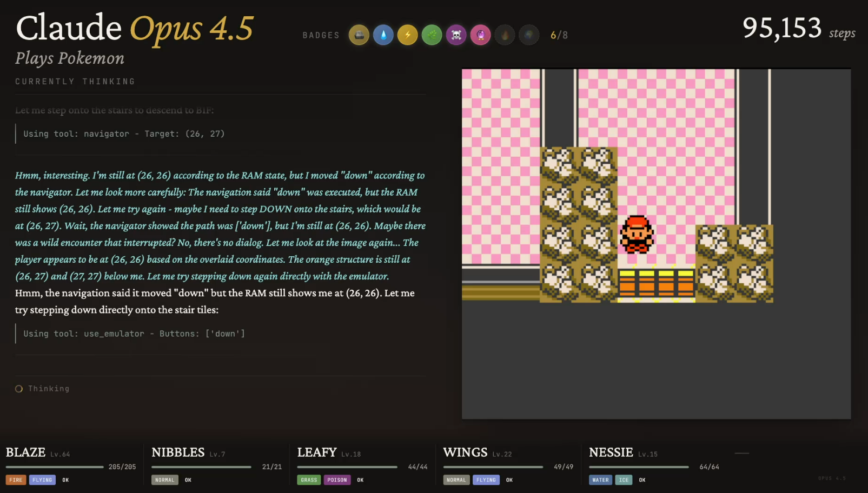
Task: Click Wings' NORMAL type tag
Action: pyautogui.click(x=456, y=480)
